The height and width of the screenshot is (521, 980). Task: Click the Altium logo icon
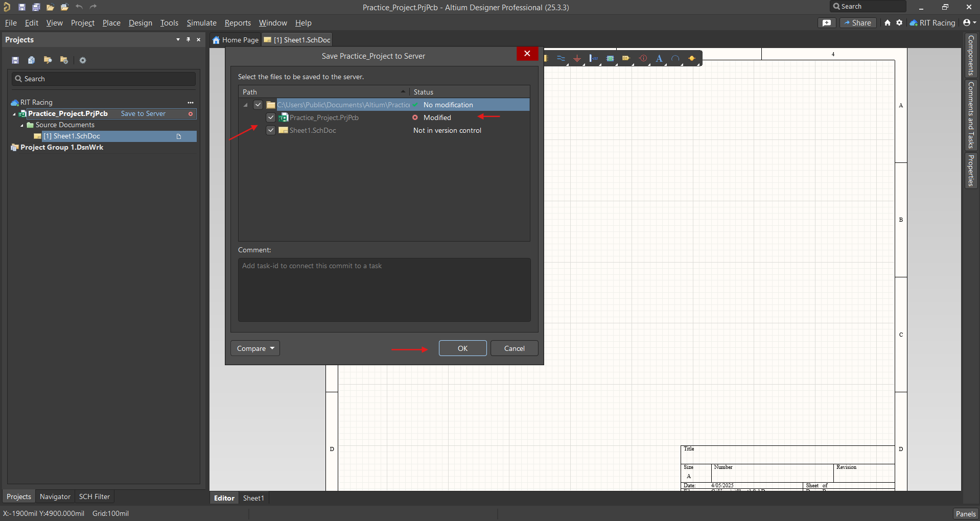[x=7, y=7]
